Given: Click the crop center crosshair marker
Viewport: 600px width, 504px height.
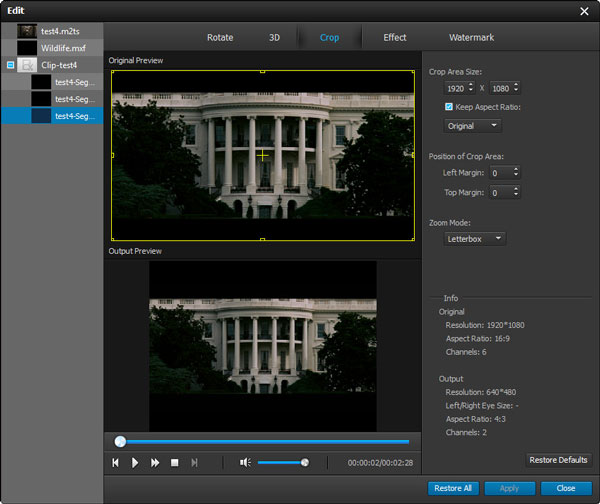Looking at the screenshot, I should [x=262, y=155].
